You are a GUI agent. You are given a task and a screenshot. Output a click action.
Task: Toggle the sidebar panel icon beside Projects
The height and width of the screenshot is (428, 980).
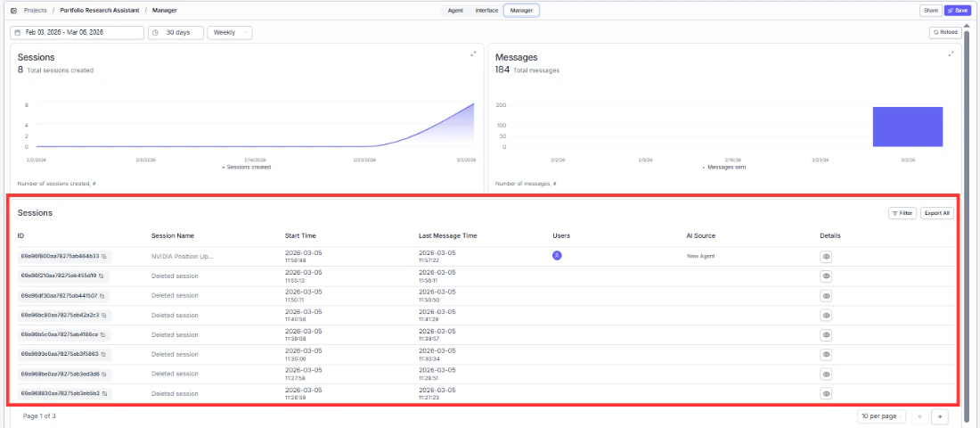click(x=14, y=10)
